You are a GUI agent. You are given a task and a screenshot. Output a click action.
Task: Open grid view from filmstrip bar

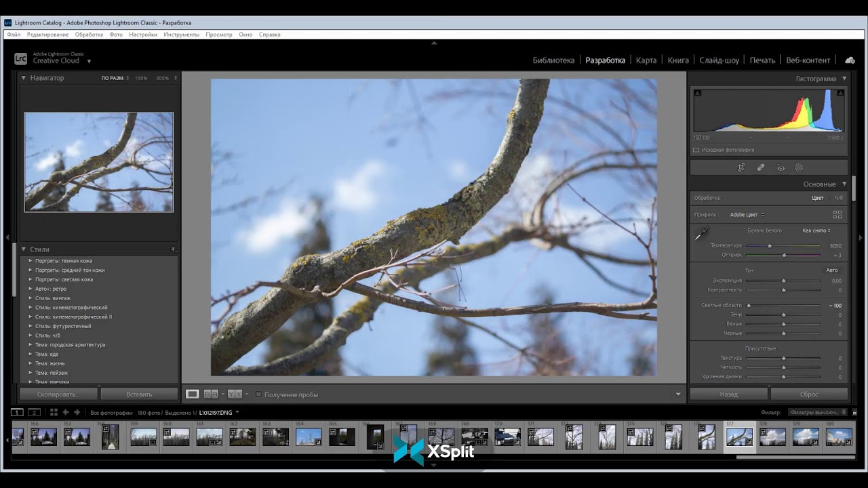(x=54, y=412)
